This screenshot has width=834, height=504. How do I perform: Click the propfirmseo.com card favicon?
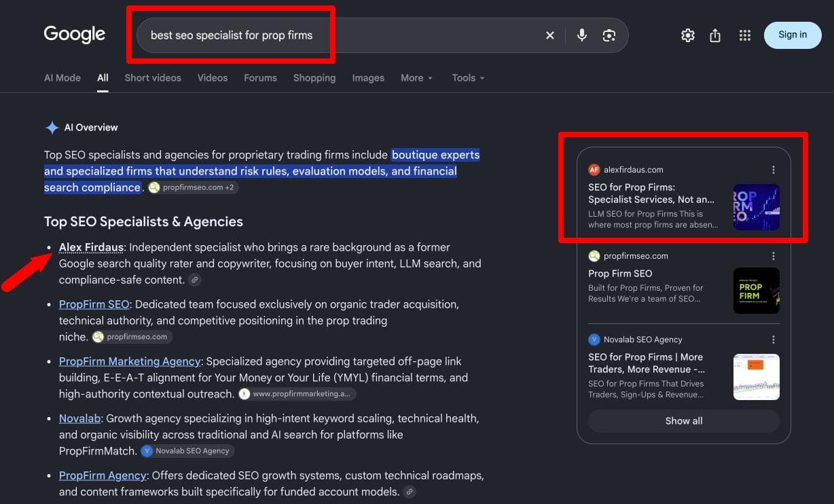[x=594, y=256]
